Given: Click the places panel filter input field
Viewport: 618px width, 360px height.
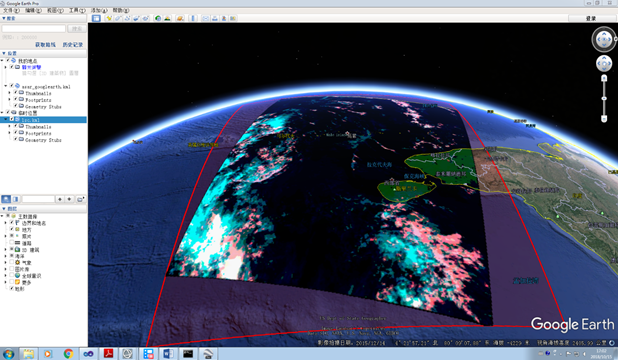Looking at the screenshot, I should 38,199.
